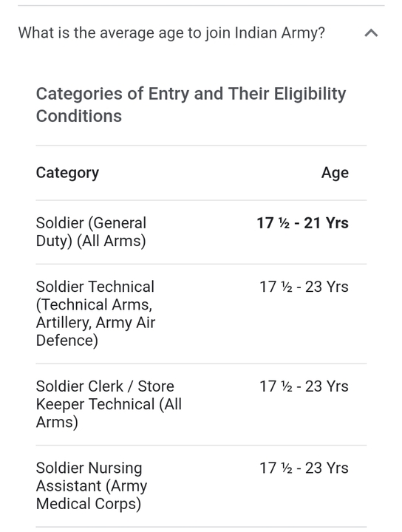The image size is (402, 532).
Task: Click 'Medical Corps)' text in last row
Action: click(x=89, y=504)
